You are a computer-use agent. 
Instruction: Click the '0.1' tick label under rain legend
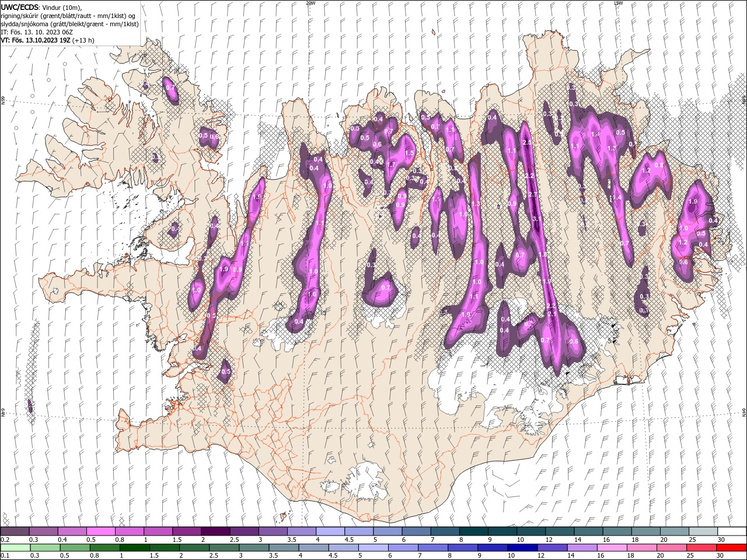click(x=4, y=556)
